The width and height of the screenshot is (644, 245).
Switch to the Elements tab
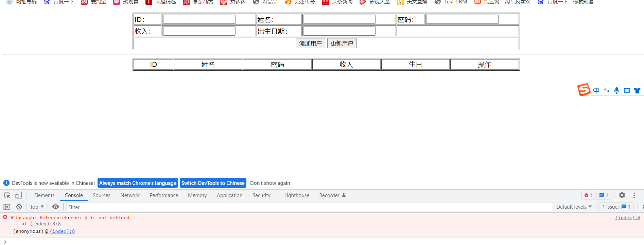pyautogui.click(x=44, y=195)
